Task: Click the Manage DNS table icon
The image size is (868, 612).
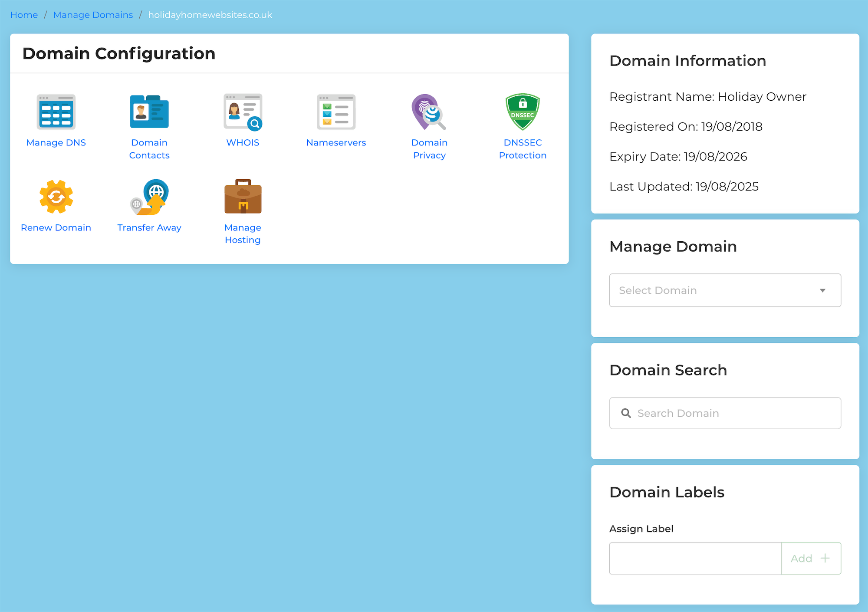Action: [x=56, y=112]
